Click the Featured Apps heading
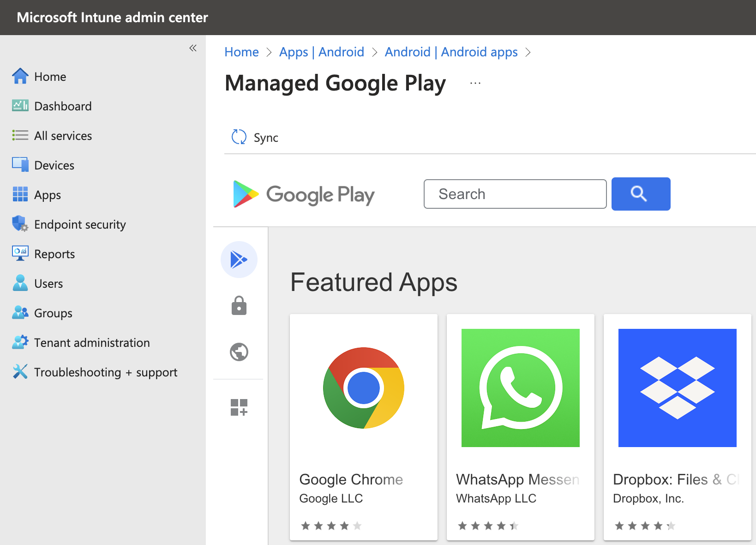Viewport: 756px width, 545px height. 374,282
